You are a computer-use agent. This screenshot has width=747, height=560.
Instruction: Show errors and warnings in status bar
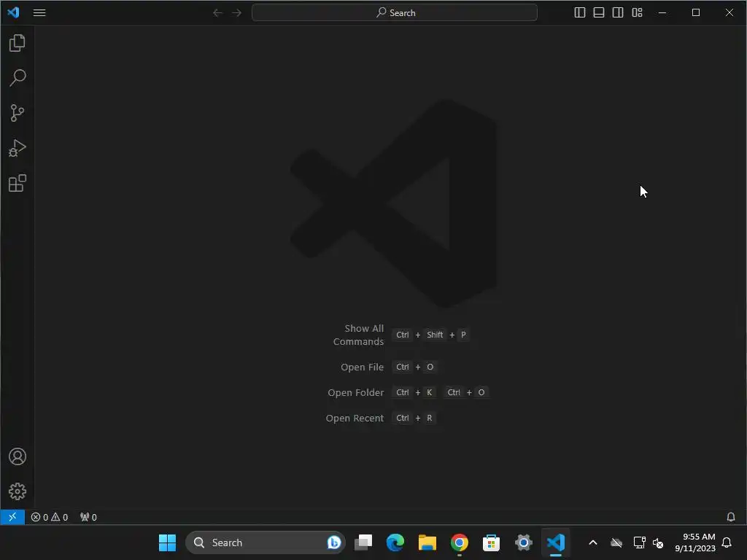(50, 517)
